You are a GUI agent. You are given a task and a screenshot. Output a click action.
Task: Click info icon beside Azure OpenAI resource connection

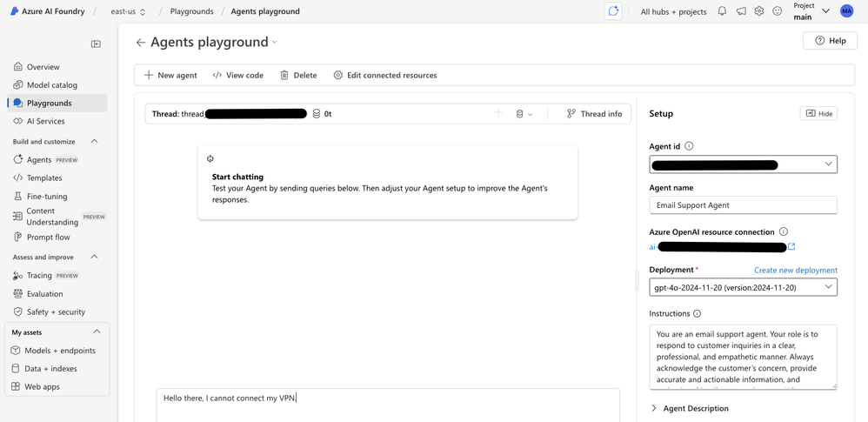784,231
